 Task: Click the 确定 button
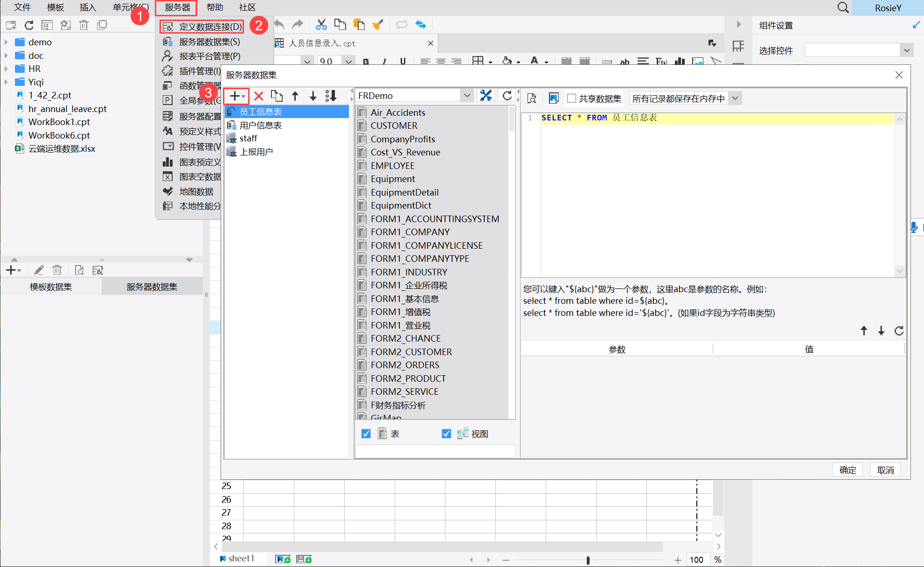(848, 469)
